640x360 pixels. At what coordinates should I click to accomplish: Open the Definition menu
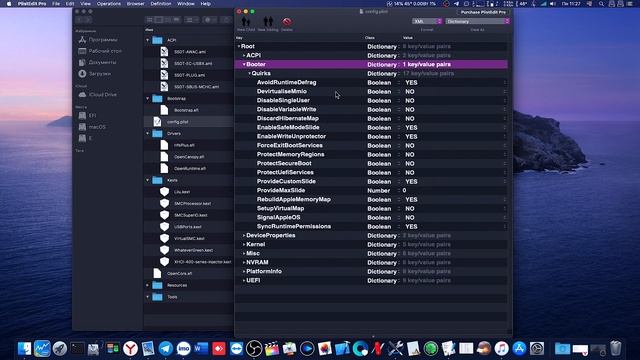tap(161, 4)
